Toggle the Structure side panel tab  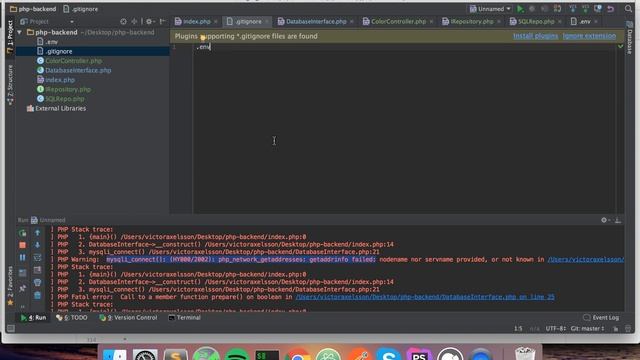pos(10,84)
